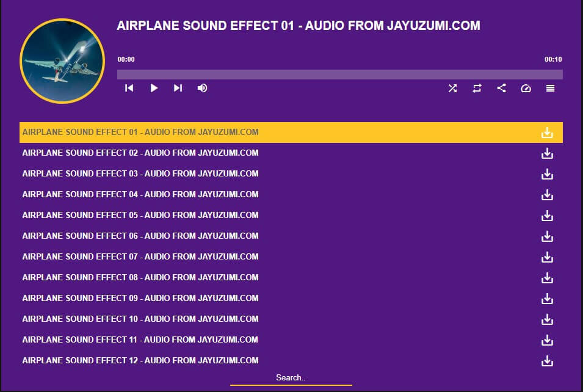The height and width of the screenshot is (392, 583).
Task: Select Airplane Sound Effect 02 from the list
Action: point(140,153)
